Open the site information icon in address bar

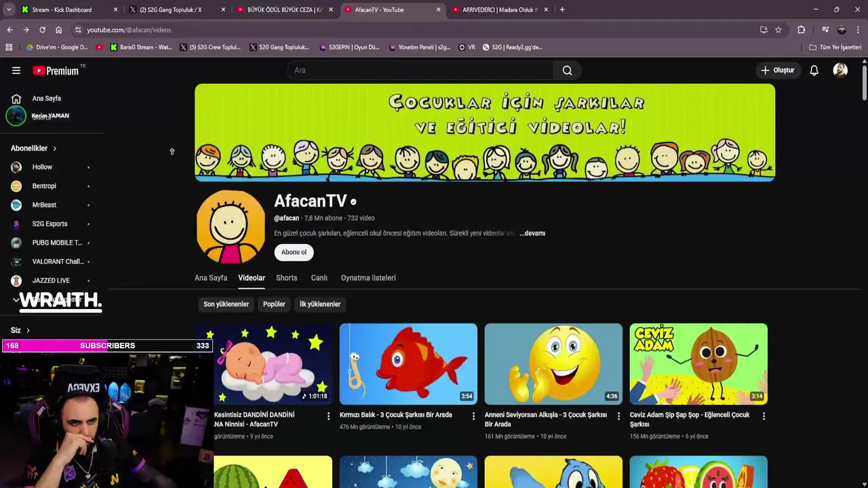click(x=78, y=30)
